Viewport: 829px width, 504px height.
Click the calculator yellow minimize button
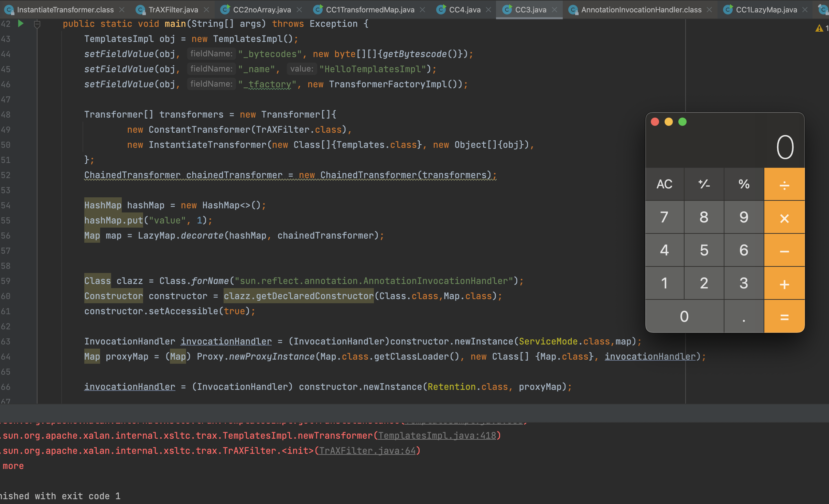click(668, 122)
